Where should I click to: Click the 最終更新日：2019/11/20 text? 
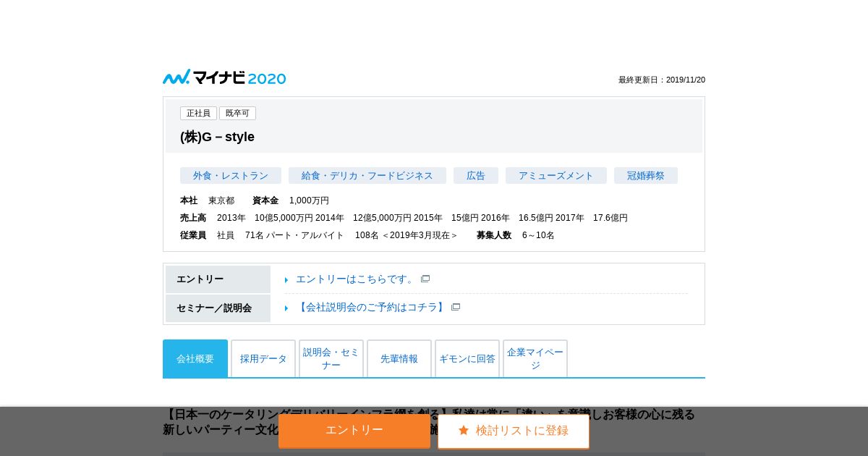tap(662, 80)
